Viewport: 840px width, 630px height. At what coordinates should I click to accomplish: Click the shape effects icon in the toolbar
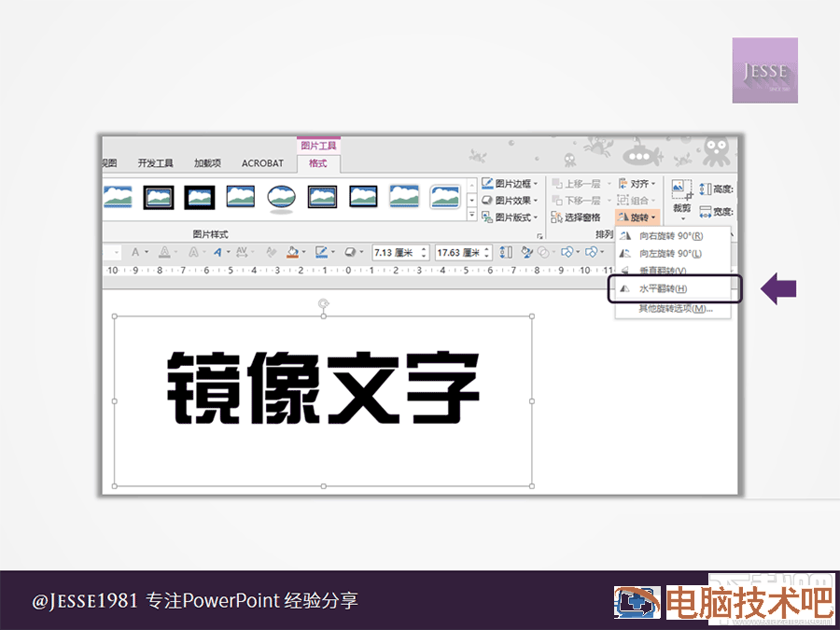coord(350,252)
